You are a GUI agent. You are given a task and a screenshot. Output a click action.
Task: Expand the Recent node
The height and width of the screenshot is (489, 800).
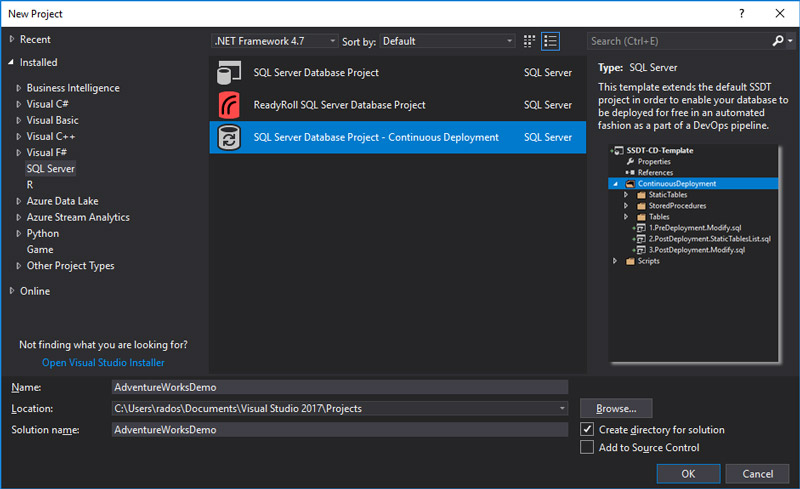click(x=12, y=39)
